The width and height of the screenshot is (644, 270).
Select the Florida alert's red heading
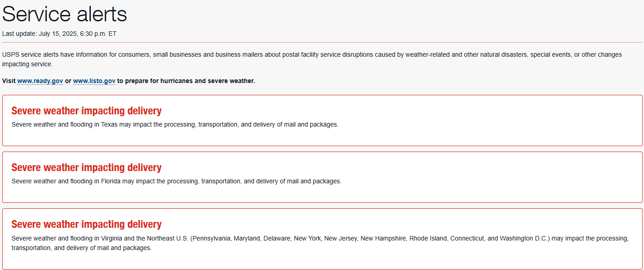86,167
